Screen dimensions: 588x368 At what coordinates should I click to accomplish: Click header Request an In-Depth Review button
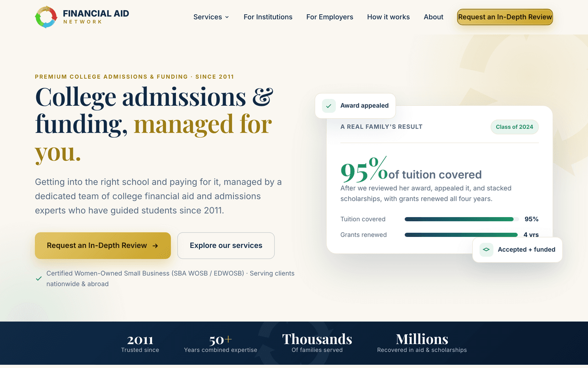pos(505,17)
